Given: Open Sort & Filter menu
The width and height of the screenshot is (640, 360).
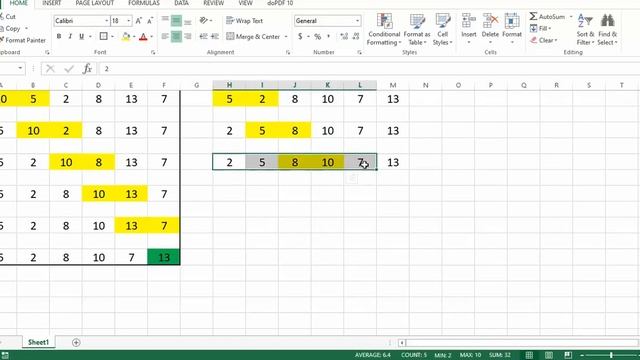Looking at the screenshot, I should pos(585,29).
